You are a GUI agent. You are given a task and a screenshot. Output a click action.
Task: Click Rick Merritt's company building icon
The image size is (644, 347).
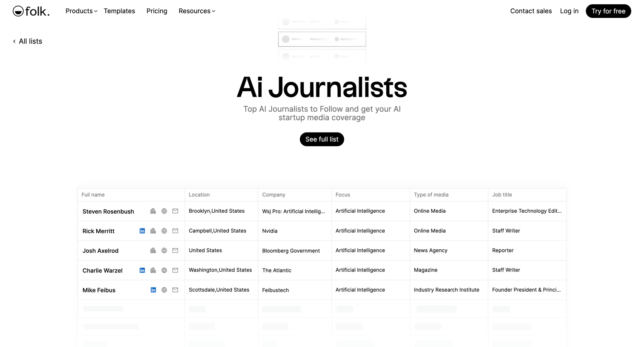point(153,231)
